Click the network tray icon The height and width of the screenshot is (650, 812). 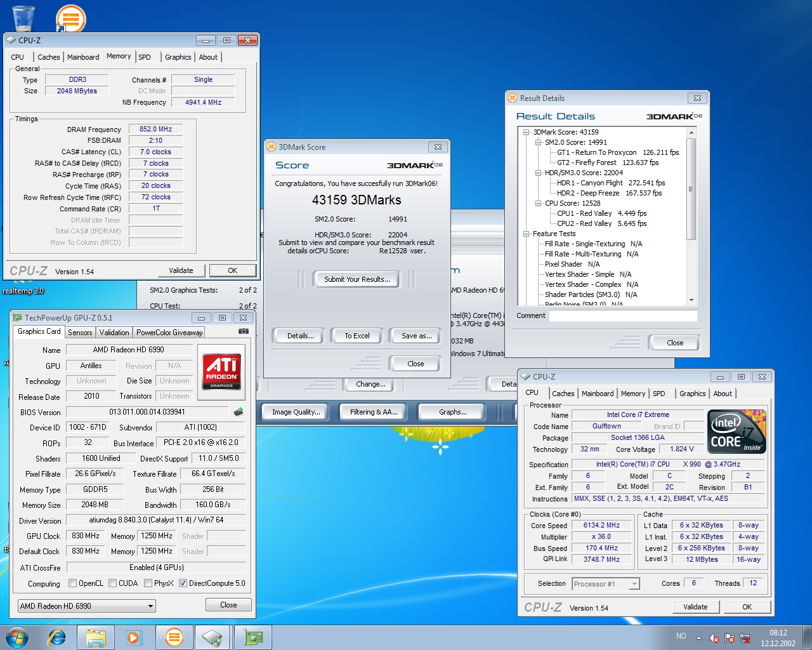click(x=745, y=638)
